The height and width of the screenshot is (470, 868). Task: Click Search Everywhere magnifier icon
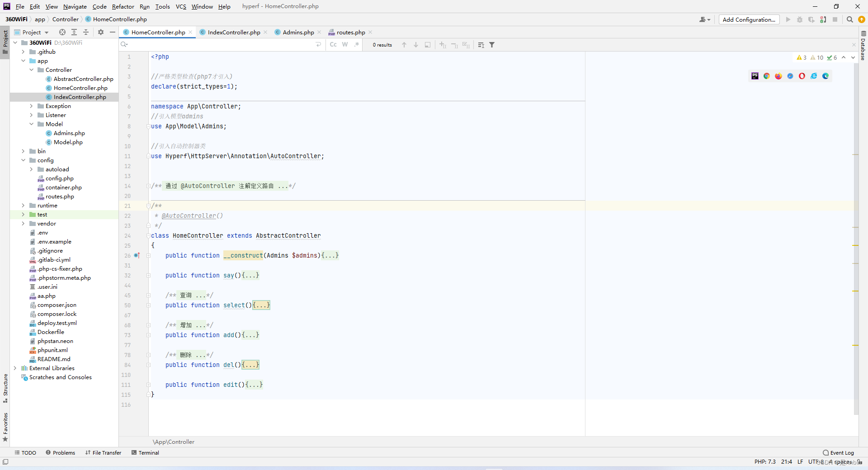pos(850,19)
